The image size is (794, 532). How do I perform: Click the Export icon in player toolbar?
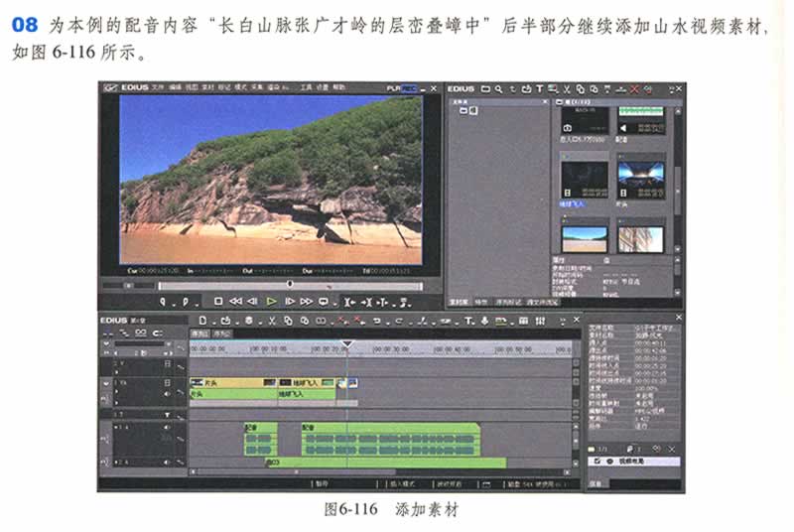(404, 302)
